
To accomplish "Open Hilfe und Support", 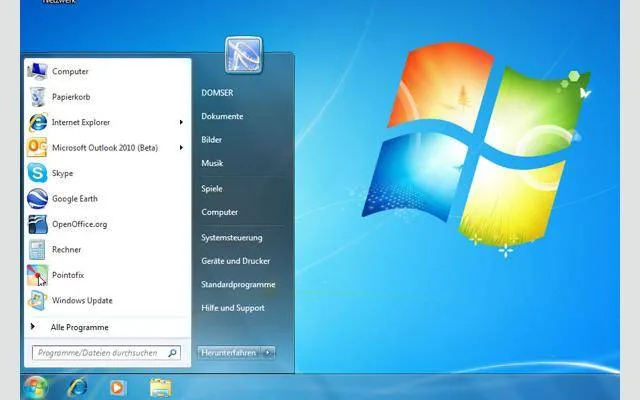I will click(x=233, y=308).
